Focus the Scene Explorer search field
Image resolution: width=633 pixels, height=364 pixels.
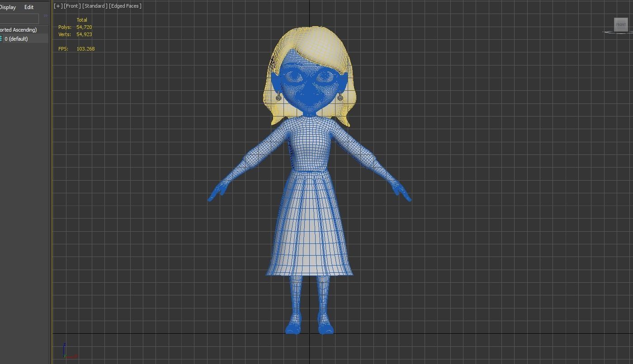[x=19, y=18]
